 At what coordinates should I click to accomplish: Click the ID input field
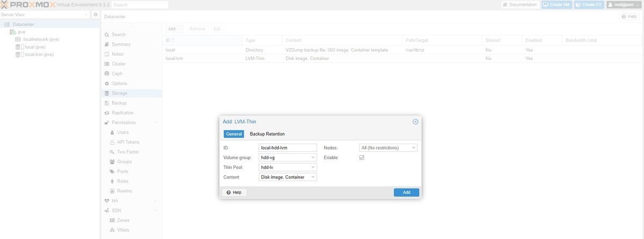click(x=288, y=147)
